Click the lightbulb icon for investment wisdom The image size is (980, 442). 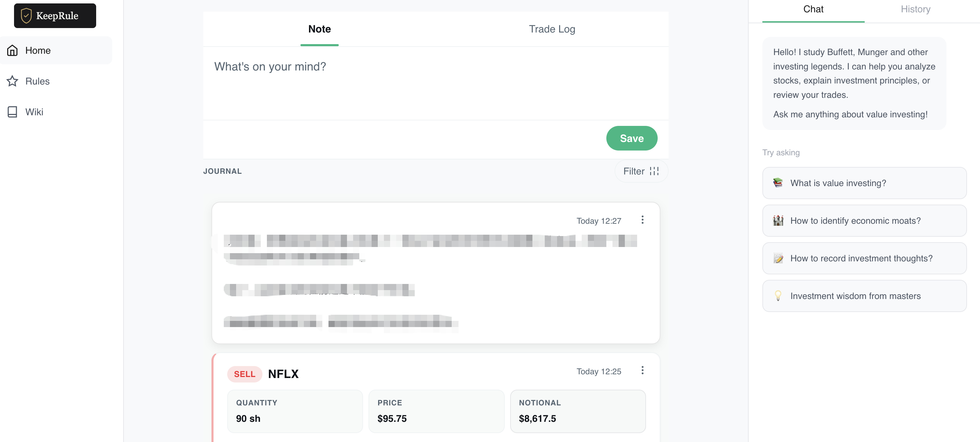[778, 296]
